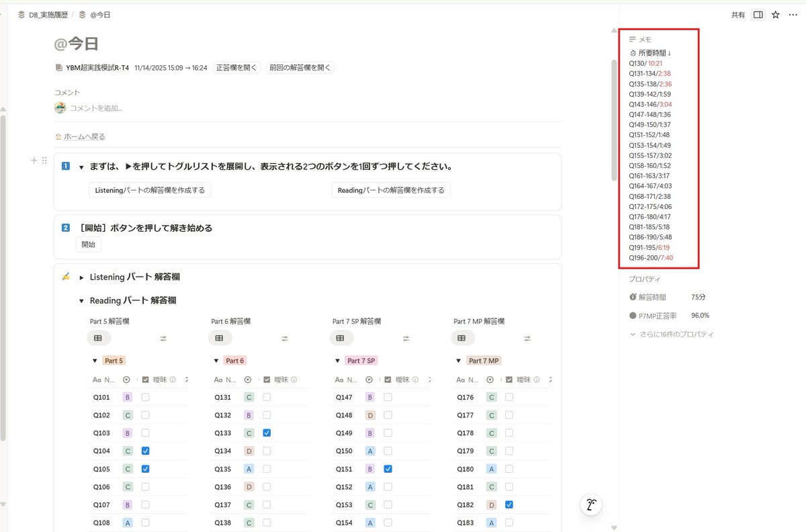Viewport: 806px width, 532px height.
Task: Collapse the Reading パート 解答欄 toggle
Action: [81, 300]
